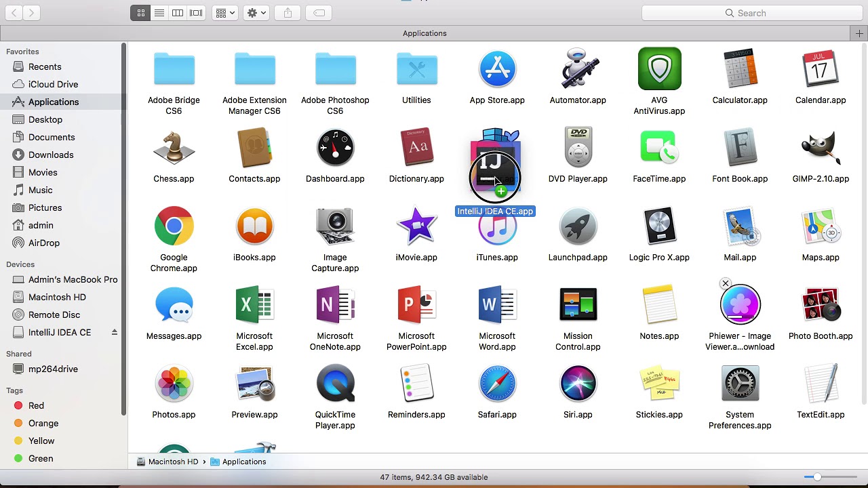
Task: Select the QuickTime Player app icon
Action: [335, 383]
